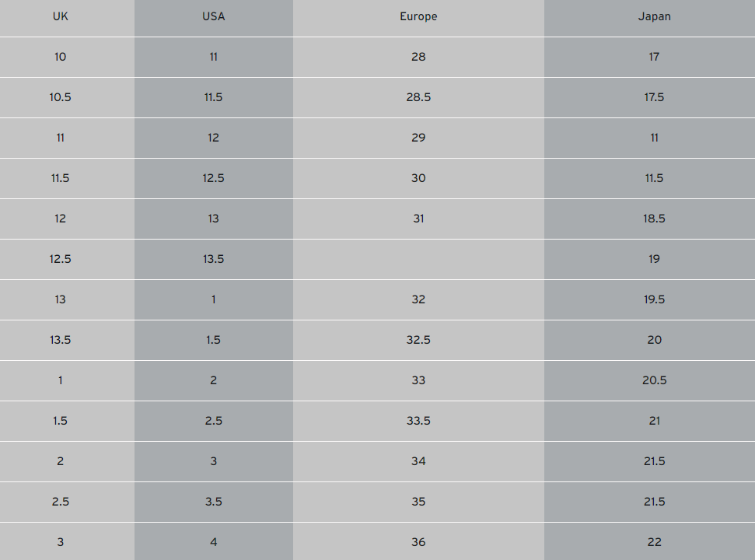Click the UK column header

pyautogui.click(x=61, y=16)
